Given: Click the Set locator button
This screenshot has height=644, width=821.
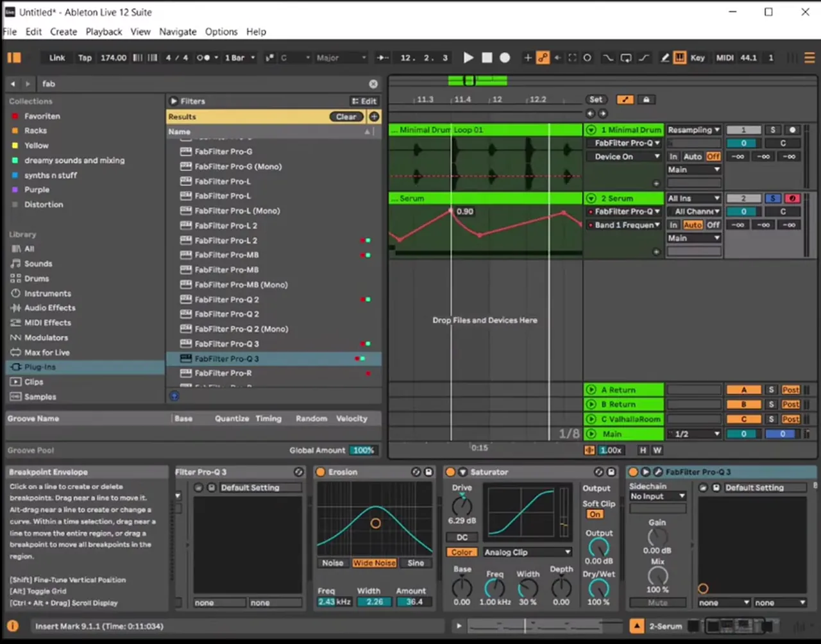Looking at the screenshot, I should pos(596,99).
